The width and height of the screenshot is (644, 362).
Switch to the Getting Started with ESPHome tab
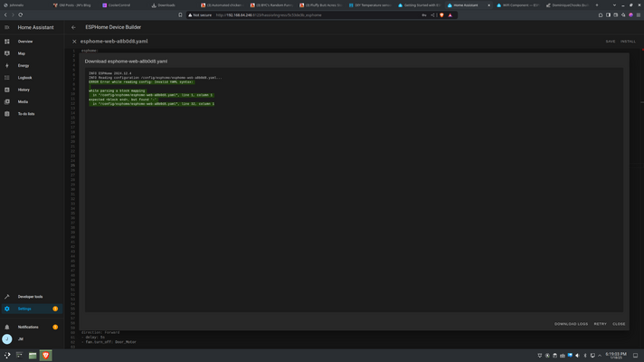click(421, 5)
